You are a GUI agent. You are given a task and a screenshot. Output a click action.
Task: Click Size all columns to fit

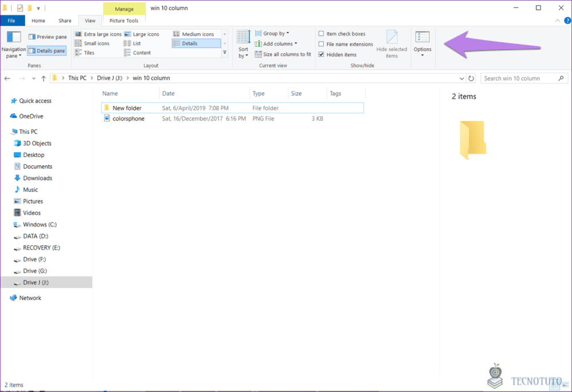click(283, 54)
